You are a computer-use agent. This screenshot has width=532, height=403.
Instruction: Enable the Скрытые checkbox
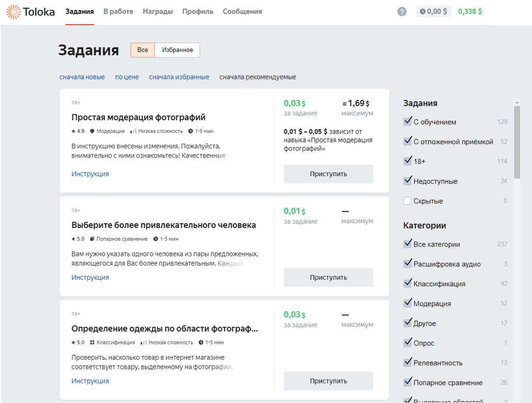coord(407,201)
